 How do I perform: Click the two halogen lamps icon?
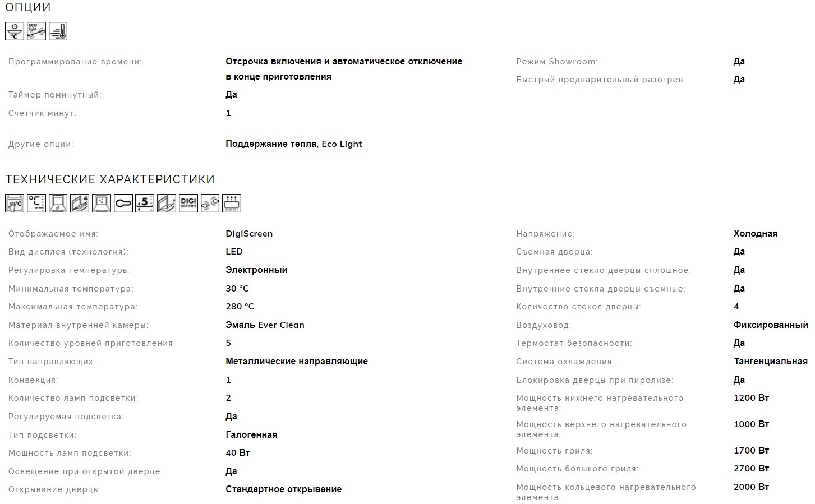(210, 203)
